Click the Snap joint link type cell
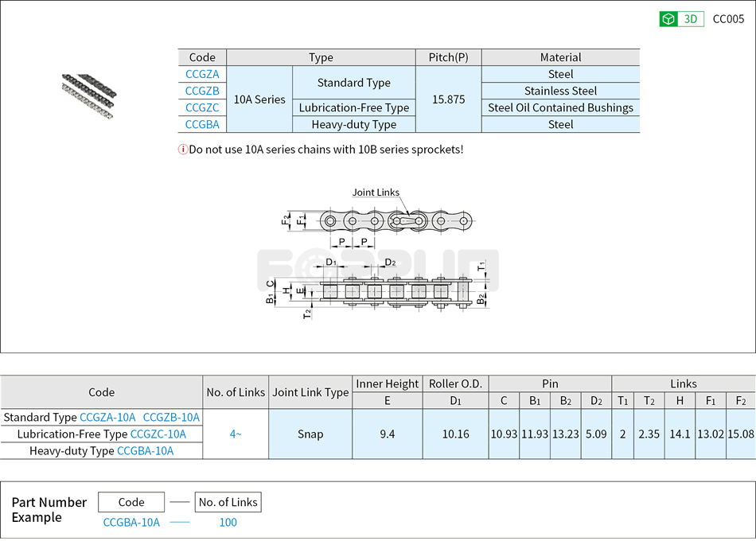Viewport: 756px width, 541px height. 310,434
